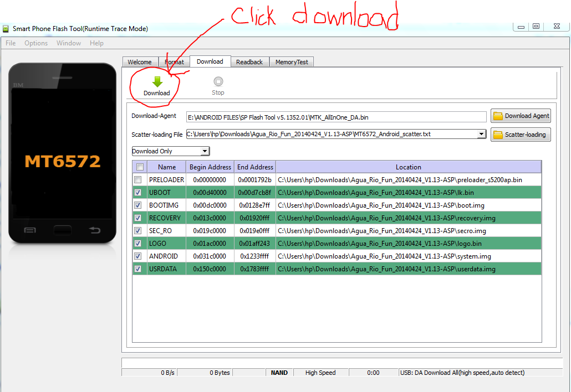Click the system.img location cell
This screenshot has width=571, height=392.
click(x=408, y=256)
